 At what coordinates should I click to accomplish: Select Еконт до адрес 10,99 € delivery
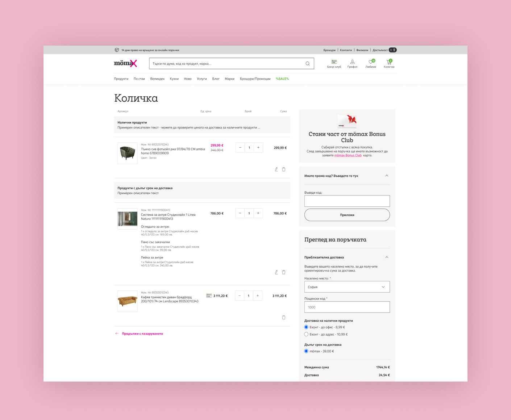306,334
